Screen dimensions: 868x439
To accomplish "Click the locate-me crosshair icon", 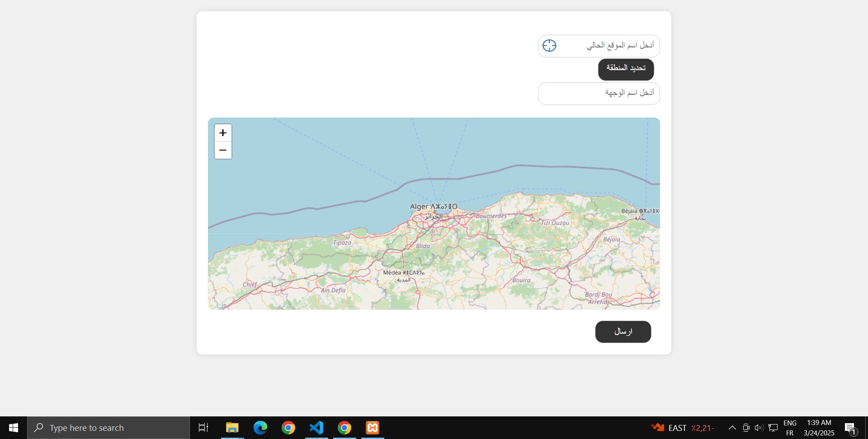I will tap(549, 46).
